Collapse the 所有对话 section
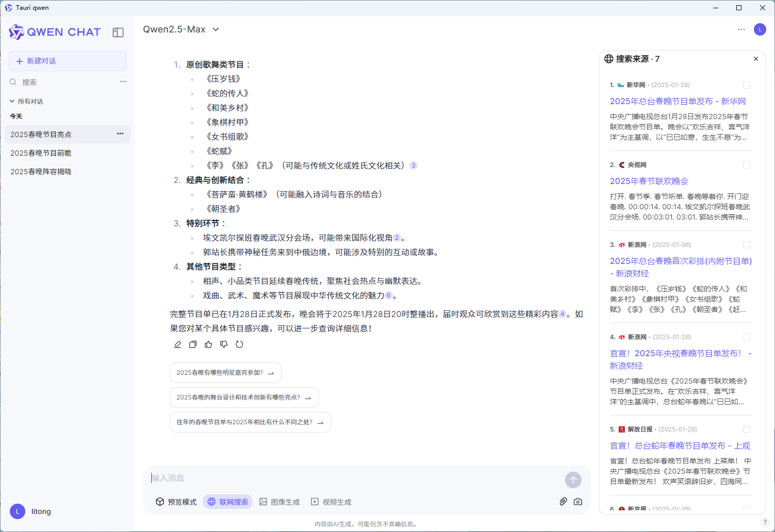 tap(26, 101)
